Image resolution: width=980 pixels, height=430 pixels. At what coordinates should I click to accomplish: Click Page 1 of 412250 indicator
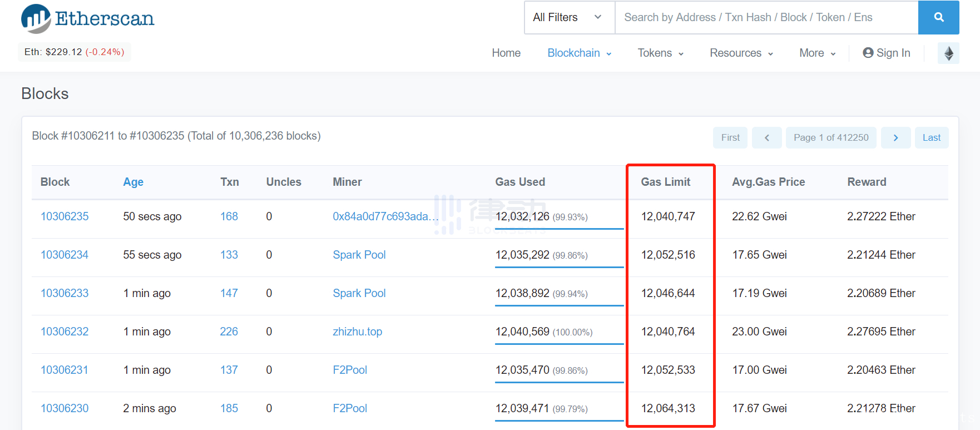[831, 137]
